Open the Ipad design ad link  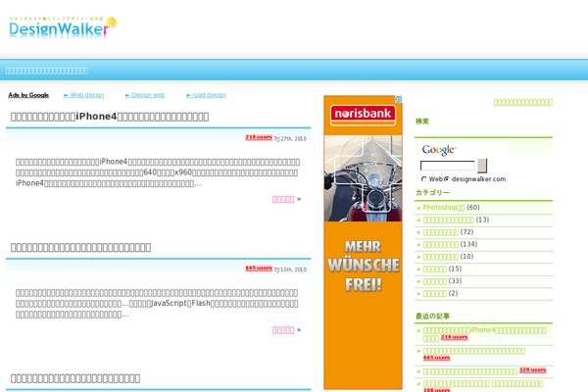click(206, 95)
